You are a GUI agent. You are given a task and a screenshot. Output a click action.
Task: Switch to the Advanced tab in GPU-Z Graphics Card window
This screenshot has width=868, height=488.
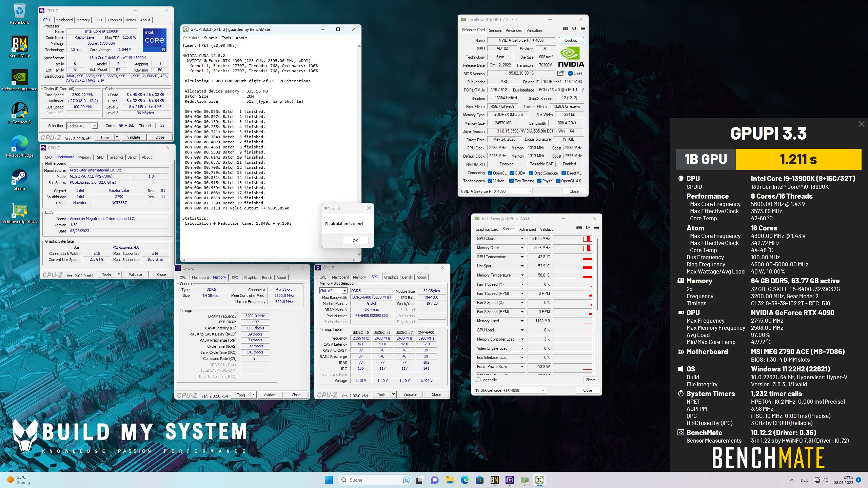[514, 30]
